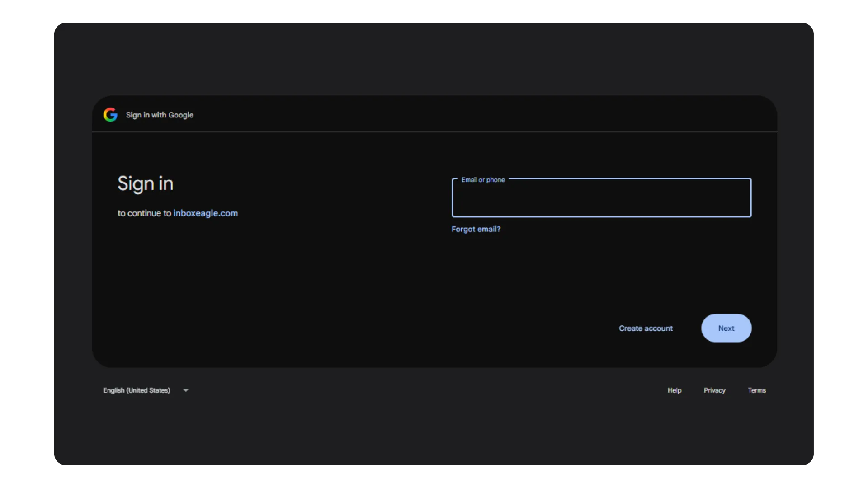Click the Create account link
This screenshot has width=868, height=488.
tap(646, 328)
